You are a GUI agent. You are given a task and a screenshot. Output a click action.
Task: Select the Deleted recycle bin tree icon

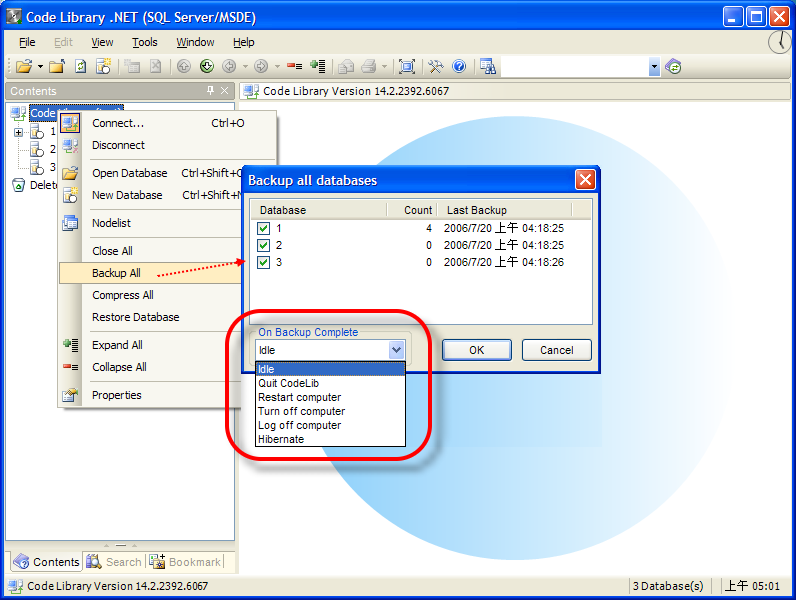point(18,185)
